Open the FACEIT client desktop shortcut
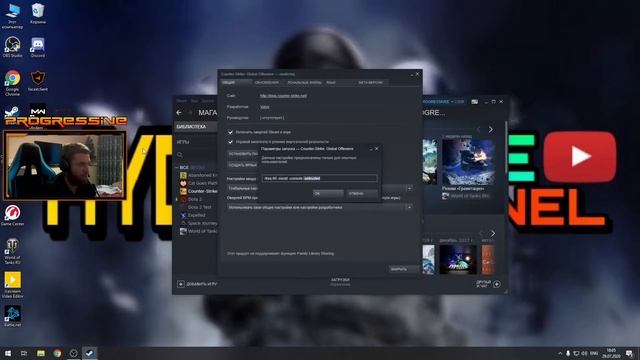Image resolution: width=640 pixels, height=360 pixels. coord(38,80)
